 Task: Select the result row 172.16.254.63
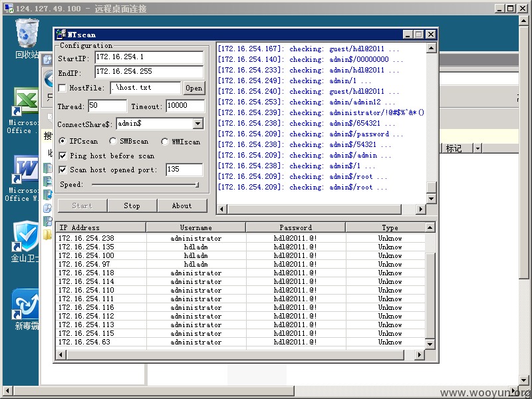(241, 342)
